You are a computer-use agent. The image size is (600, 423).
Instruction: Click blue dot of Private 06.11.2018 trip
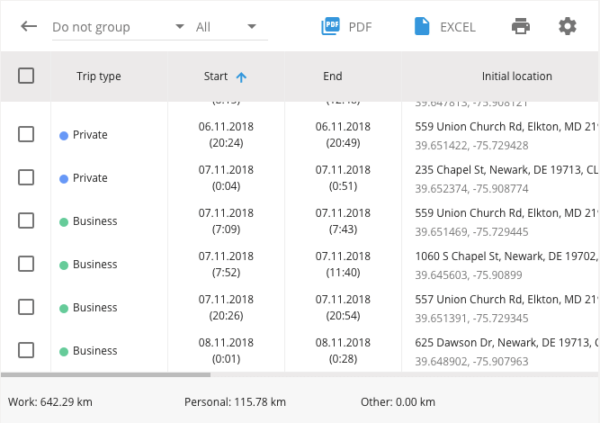pos(64,135)
